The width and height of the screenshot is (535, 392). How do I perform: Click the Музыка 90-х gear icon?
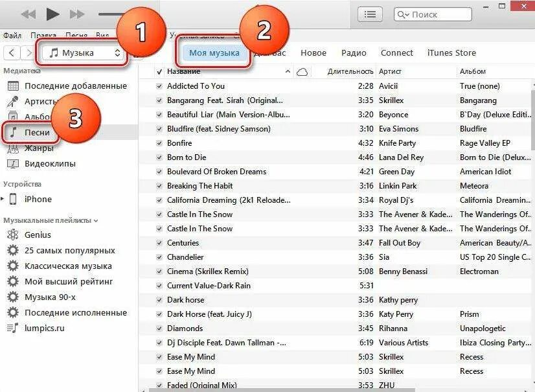pos(13,297)
